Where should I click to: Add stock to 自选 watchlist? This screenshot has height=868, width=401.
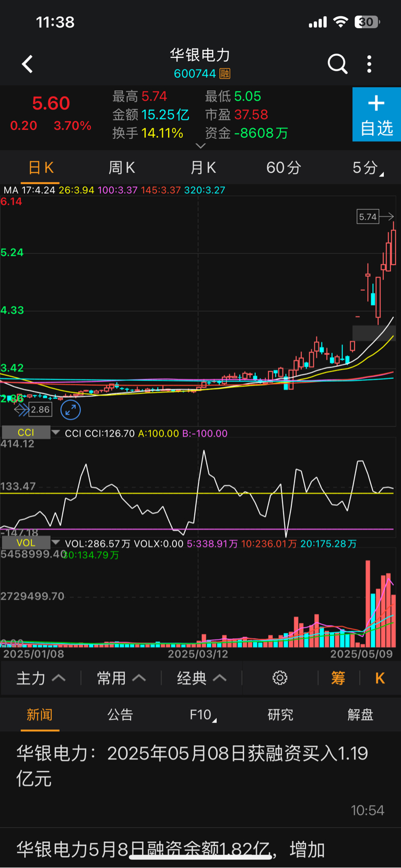click(x=376, y=114)
